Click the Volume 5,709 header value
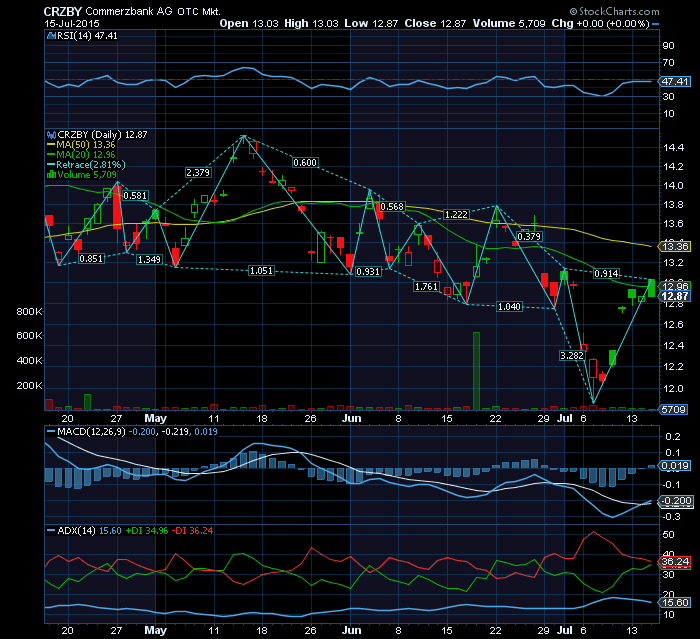 [x=509, y=23]
